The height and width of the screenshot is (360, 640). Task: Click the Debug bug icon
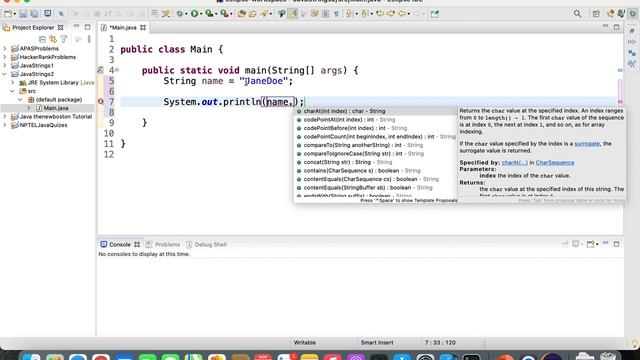[x=179, y=13]
